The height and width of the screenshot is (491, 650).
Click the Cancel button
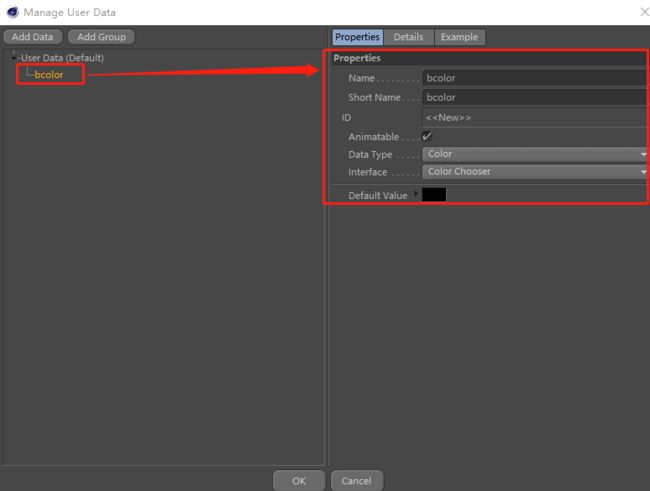357,481
